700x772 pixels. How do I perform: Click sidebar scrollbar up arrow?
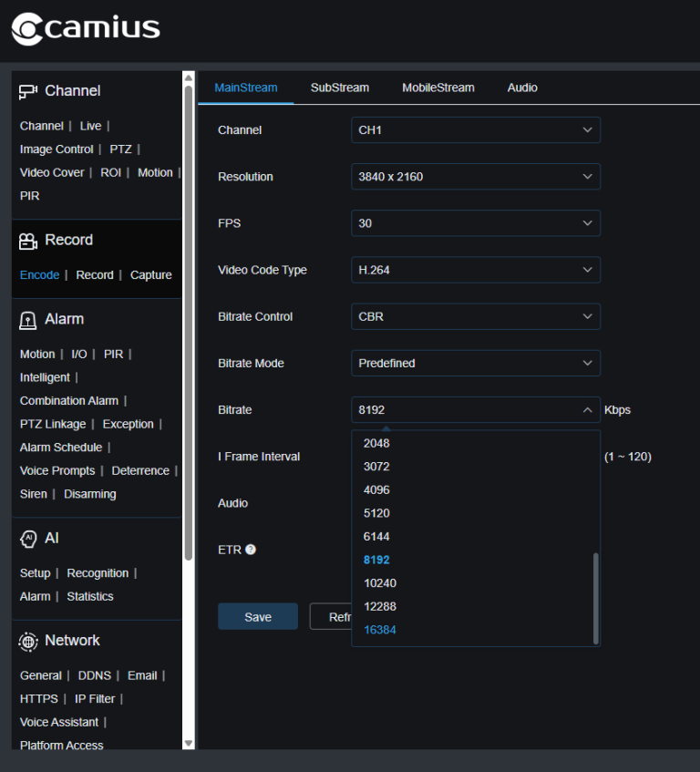(188, 77)
